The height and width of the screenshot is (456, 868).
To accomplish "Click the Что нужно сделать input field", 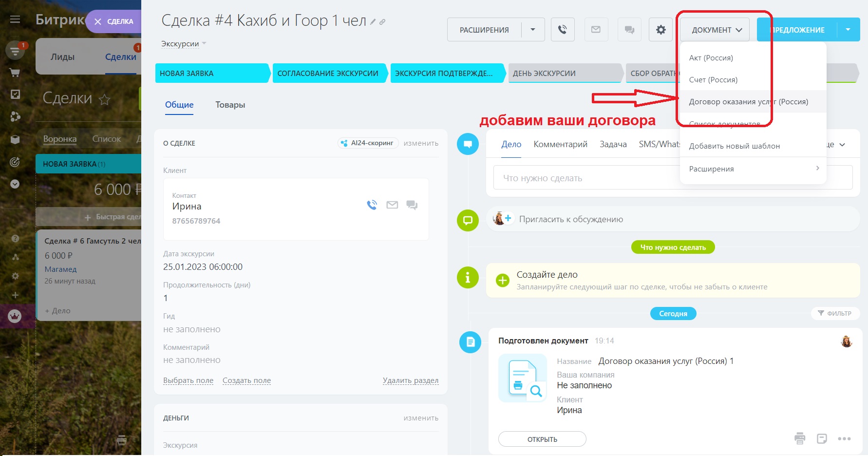I will pyautogui.click(x=585, y=178).
